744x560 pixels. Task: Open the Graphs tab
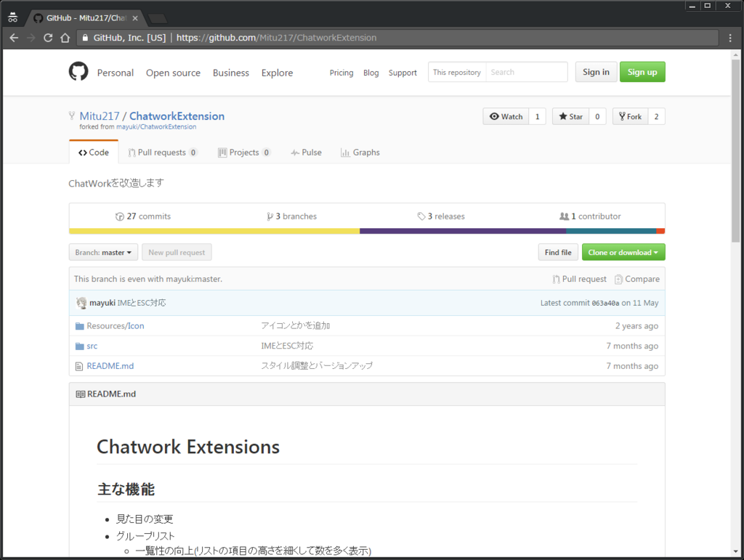pyautogui.click(x=360, y=153)
